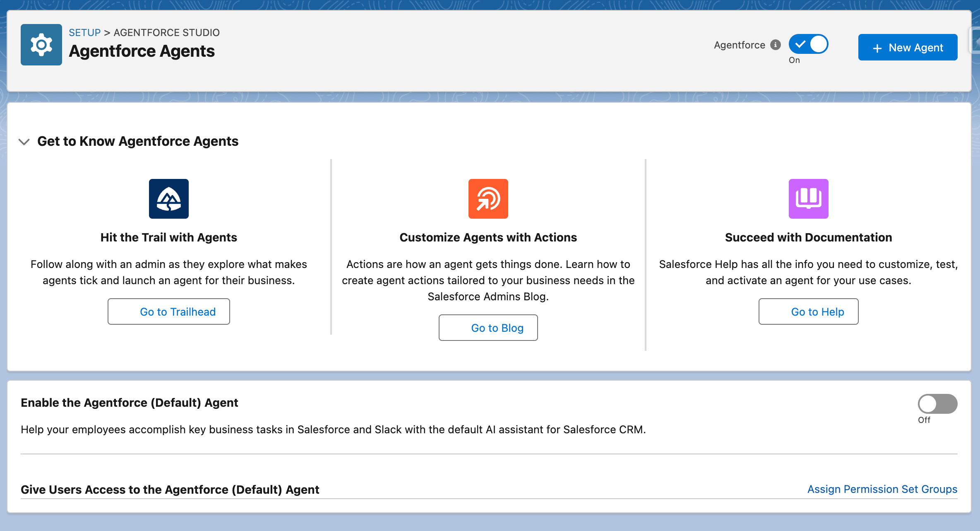Click Give Users Access to the Agentforce heading

(x=170, y=490)
